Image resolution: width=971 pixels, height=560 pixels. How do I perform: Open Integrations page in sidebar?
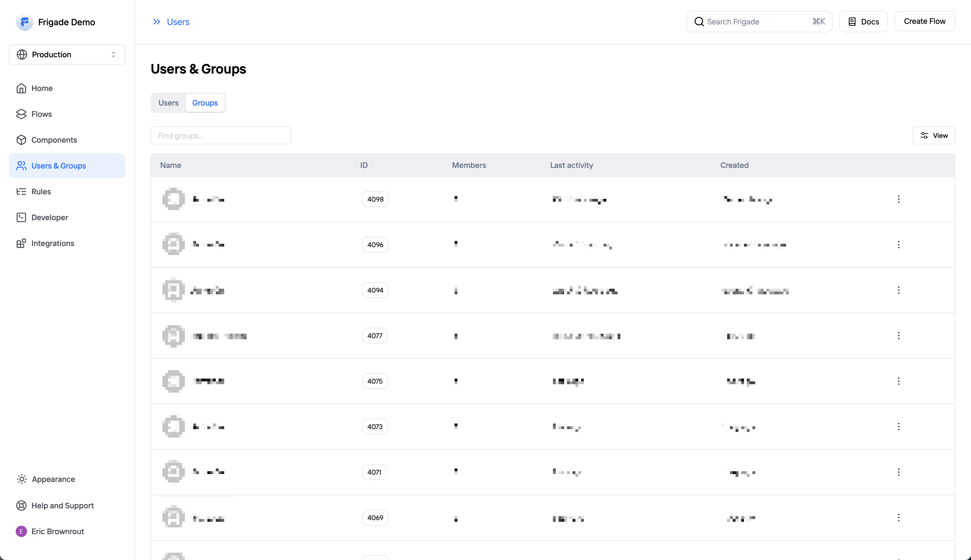point(53,243)
